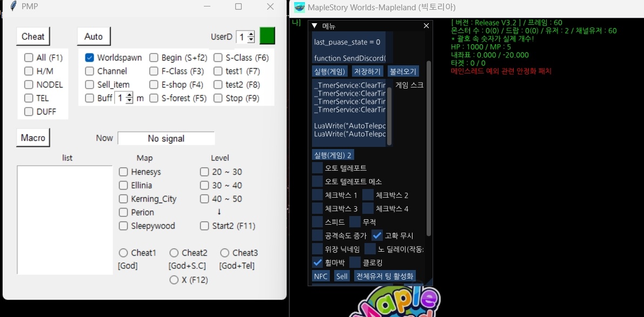644x317 pixels.
Task: Select the Cheat1 radio button
Action: tap(123, 253)
